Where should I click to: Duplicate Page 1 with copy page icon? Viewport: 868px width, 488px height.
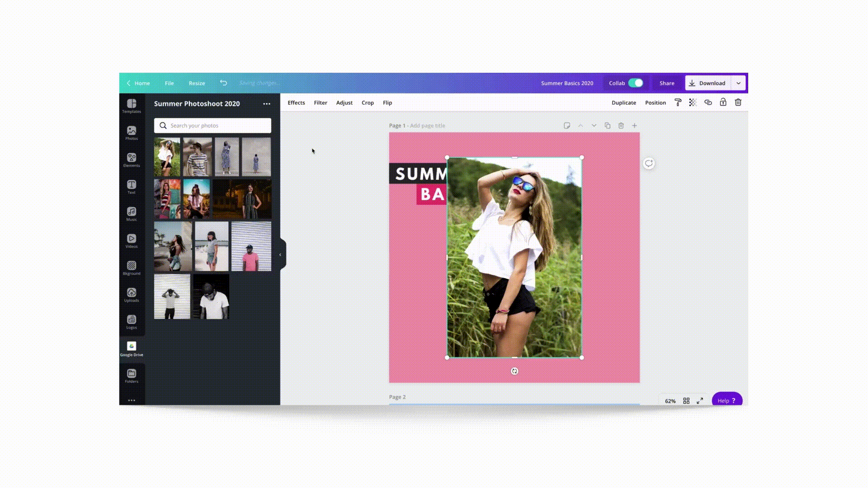[x=608, y=126]
